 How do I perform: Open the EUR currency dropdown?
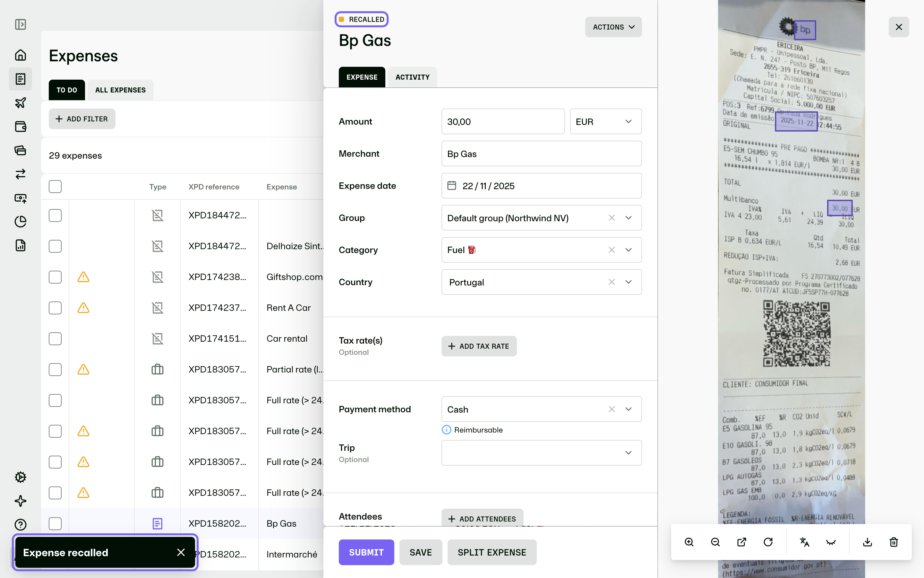(605, 122)
